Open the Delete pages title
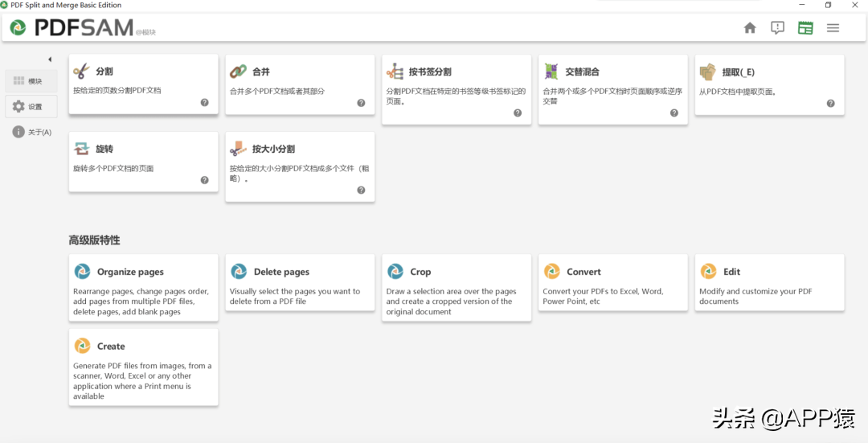The height and width of the screenshot is (443, 868). pyautogui.click(x=282, y=272)
